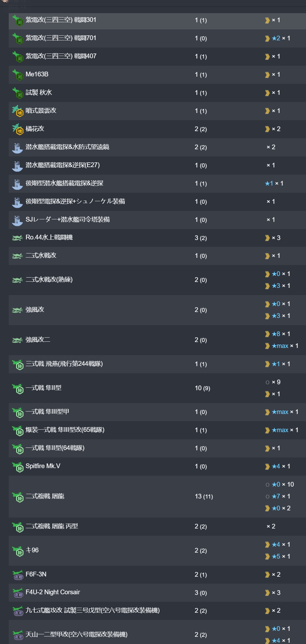Click the 13 (11) count for 二式複戦 屠龍
The image size is (306, 644).
(204, 496)
